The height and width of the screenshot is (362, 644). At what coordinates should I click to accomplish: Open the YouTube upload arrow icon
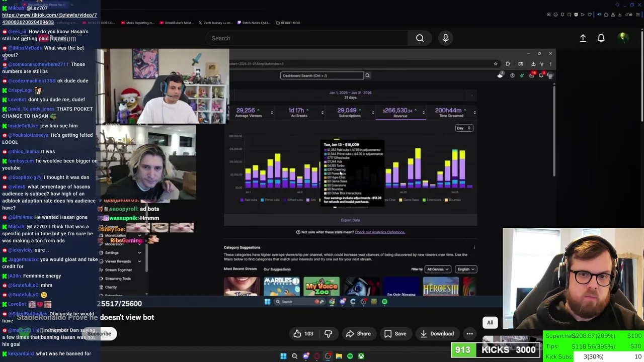583,38
